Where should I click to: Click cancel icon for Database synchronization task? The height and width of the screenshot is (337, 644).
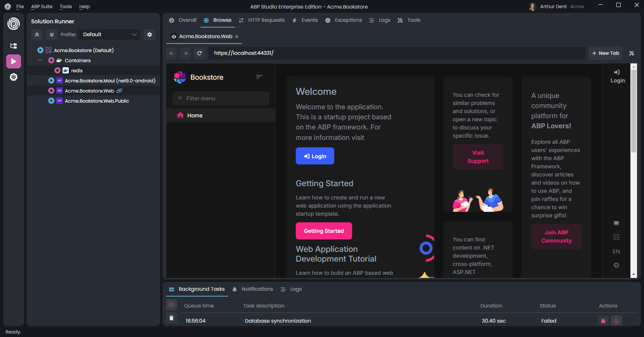[x=616, y=321]
